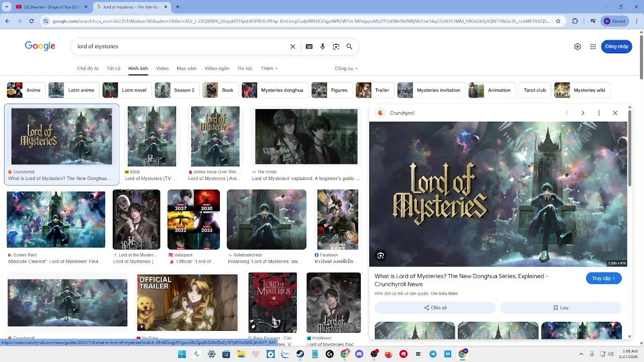Select the Hình ảnh tab
Image resolution: width=644 pixels, height=362 pixels.
(138, 68)
